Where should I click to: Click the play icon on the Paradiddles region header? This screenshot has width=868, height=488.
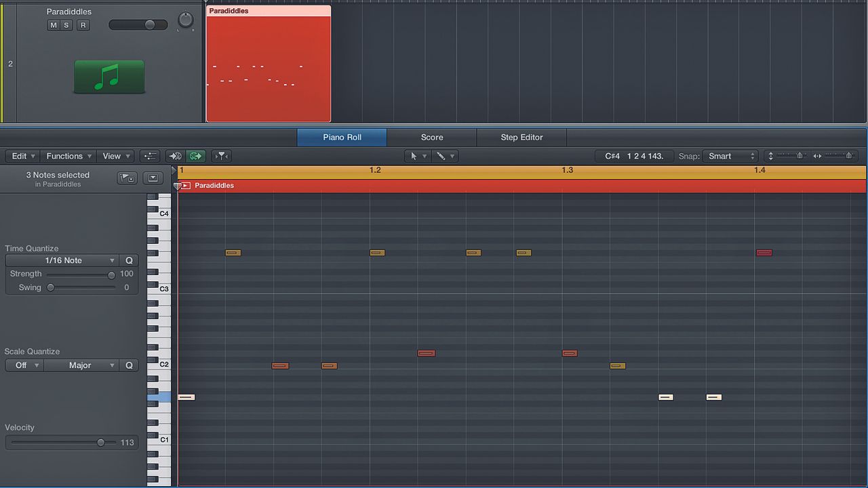[186, 186]
